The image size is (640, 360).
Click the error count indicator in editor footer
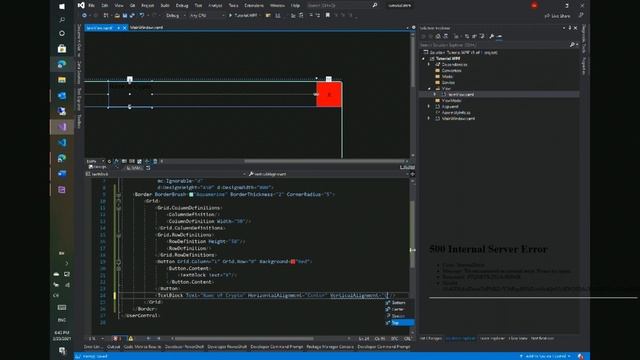(x=117, y=339)
